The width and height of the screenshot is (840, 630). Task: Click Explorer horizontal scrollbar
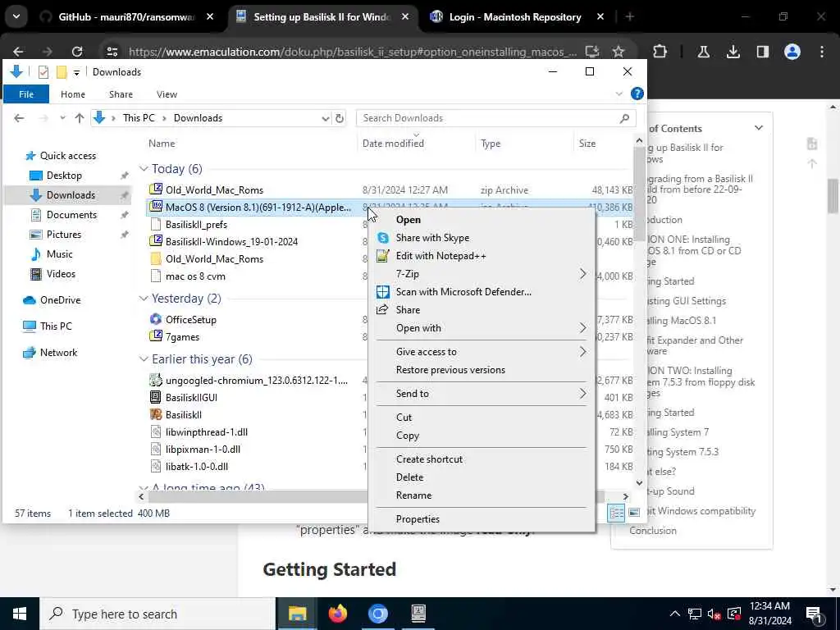pos(375,496)
